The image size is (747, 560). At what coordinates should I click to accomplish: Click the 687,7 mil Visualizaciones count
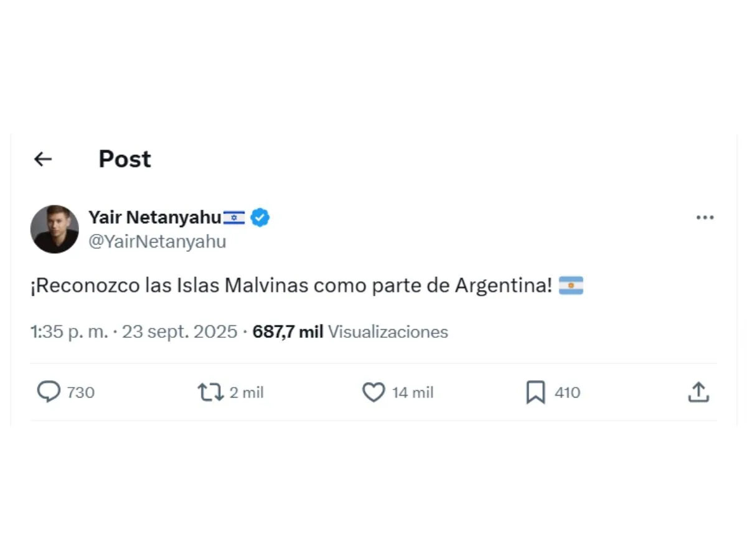click(x=350, y=332)
